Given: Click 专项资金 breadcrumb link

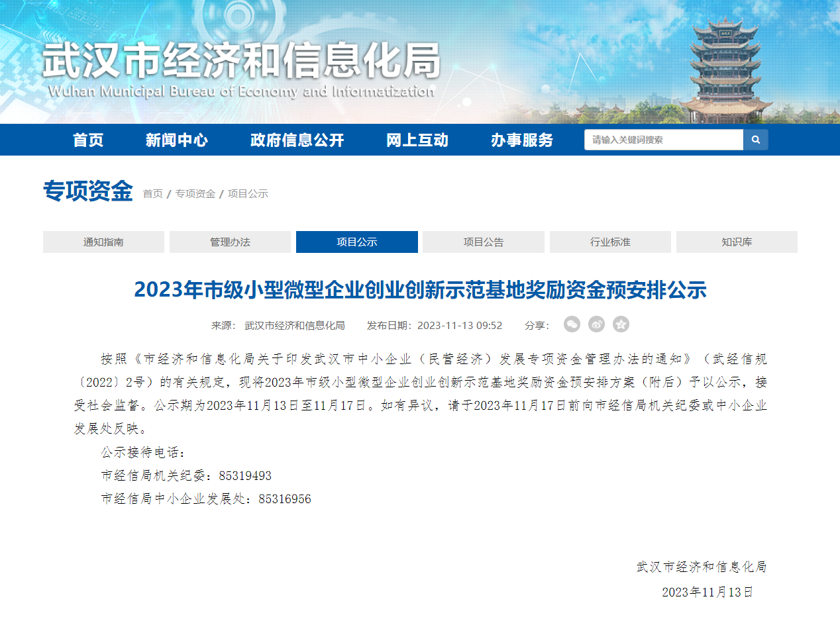Looking at the screenshot, I should tap(195, 194).
